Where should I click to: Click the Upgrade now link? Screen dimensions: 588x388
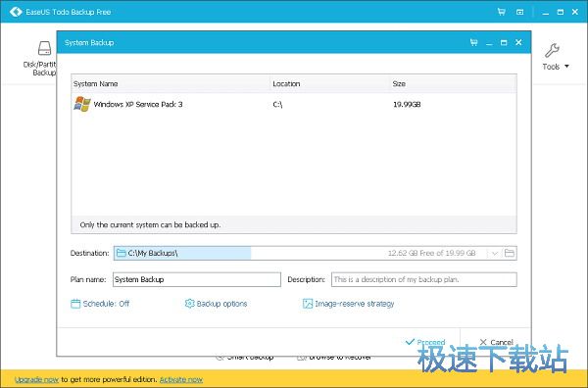click(x=36, y=380)
